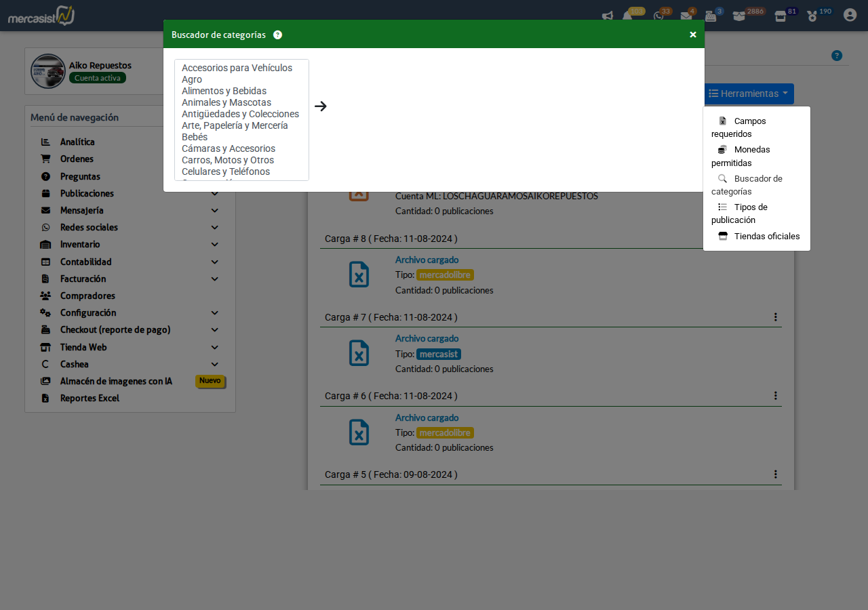Expand the Tienda Web menu

(214, 347)
